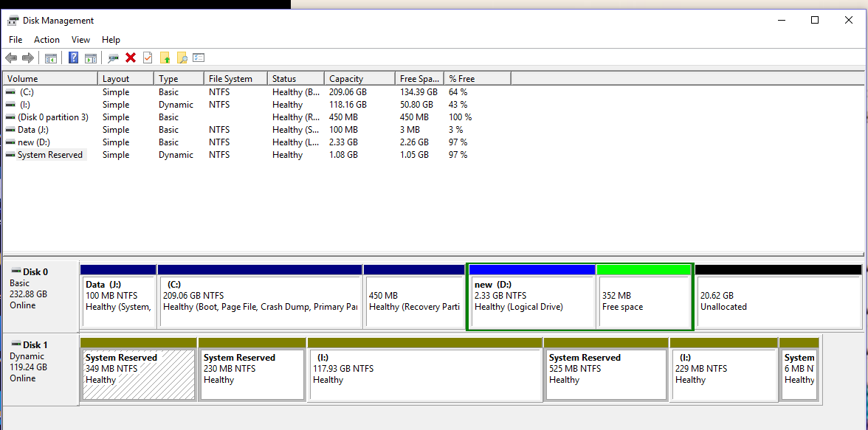Select the System Reserved 525 MB partition block
The image size is (868, 430).
point(606,370)
